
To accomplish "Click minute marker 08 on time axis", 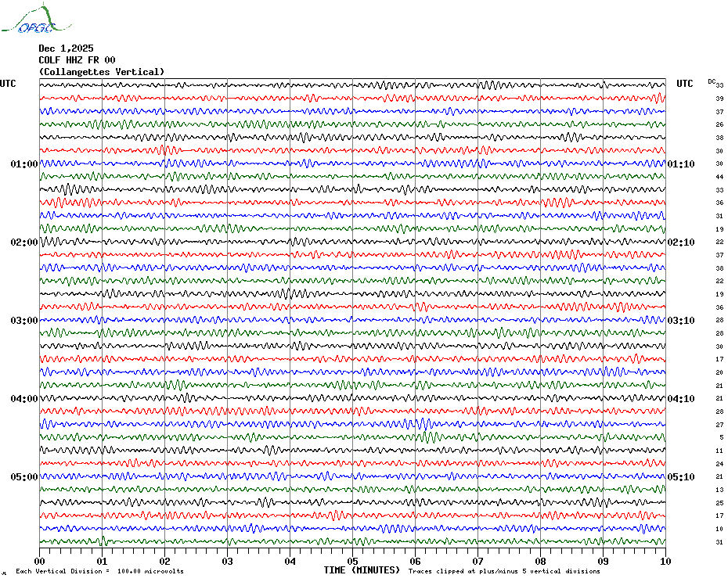I will (540, 561).
